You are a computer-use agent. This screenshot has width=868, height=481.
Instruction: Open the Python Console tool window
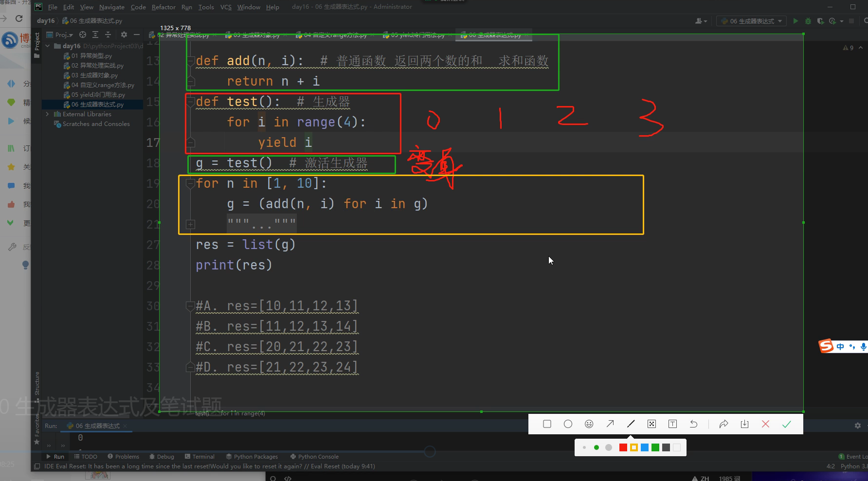314,457
